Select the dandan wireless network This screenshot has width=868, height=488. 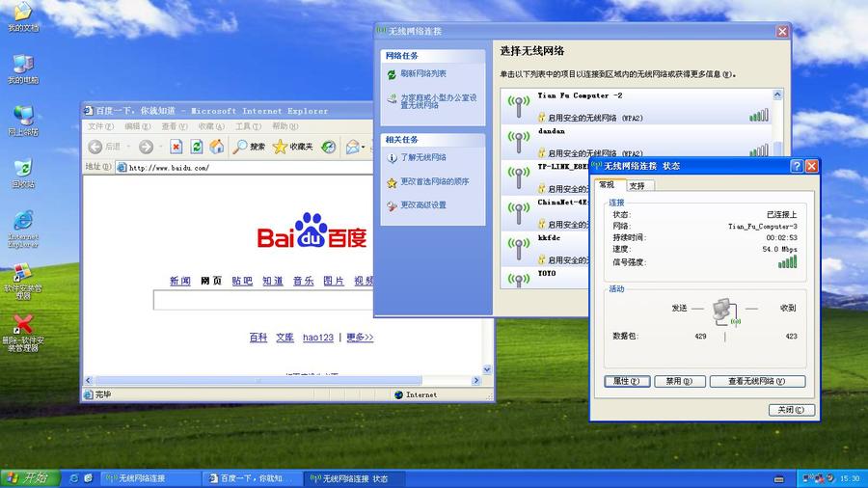(x=637, y=141)
